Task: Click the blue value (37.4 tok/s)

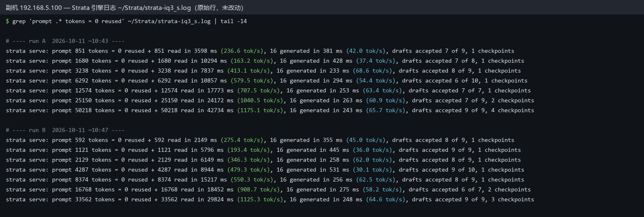Action: pos(376,61)
